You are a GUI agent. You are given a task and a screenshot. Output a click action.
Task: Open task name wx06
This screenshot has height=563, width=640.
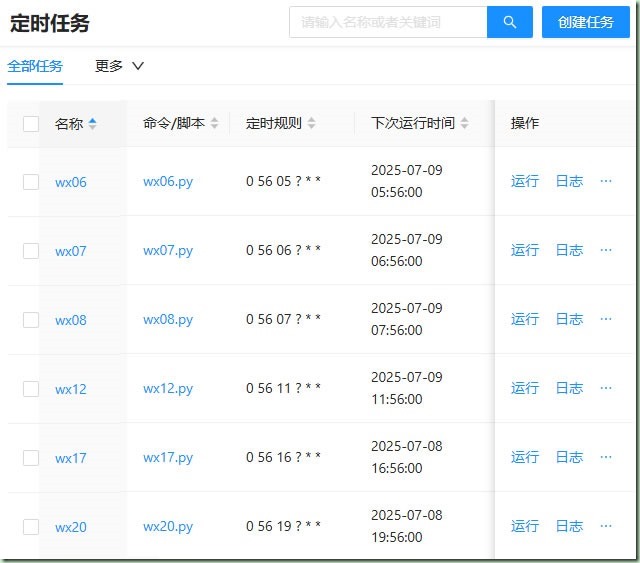(x=71, y=182)
